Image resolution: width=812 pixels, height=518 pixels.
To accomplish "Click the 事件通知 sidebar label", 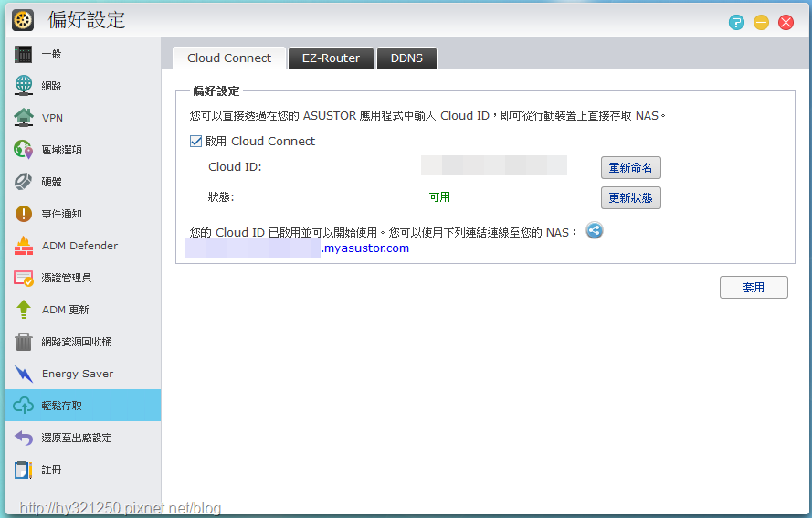I will (x=61, y=214).
